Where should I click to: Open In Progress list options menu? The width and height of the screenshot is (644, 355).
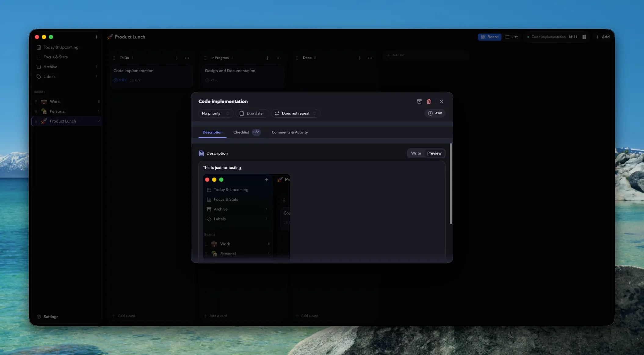tap(279, 58)
